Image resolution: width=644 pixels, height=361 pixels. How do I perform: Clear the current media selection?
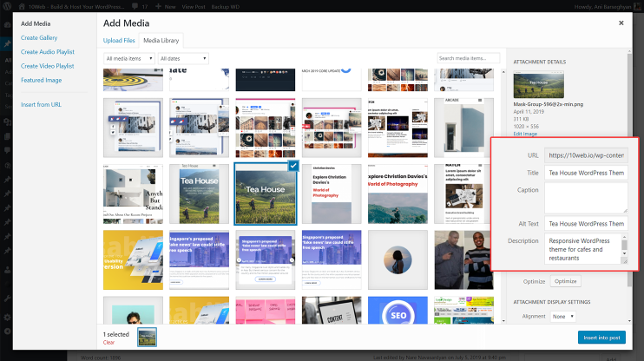tap(108, 343)
